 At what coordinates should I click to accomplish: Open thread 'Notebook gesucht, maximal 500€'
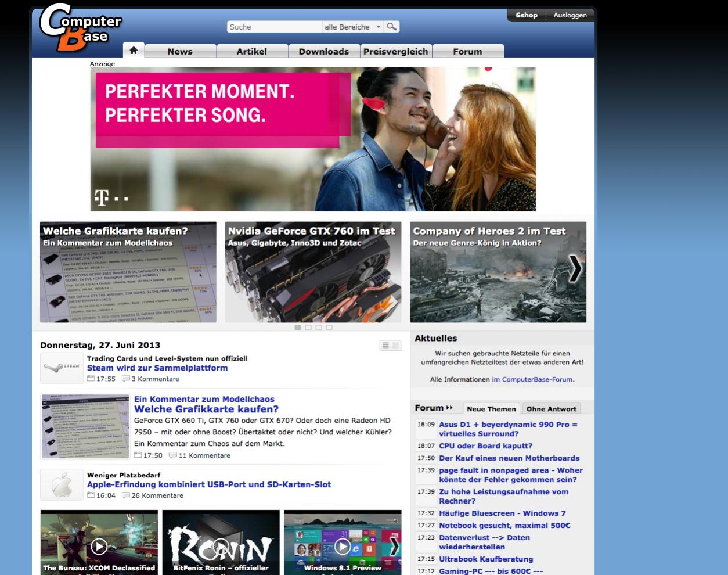pyautogui.click(x=504, y=526)
